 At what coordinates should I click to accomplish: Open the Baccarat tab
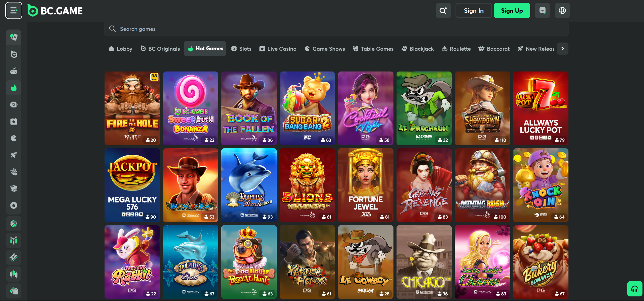[494, 49]
